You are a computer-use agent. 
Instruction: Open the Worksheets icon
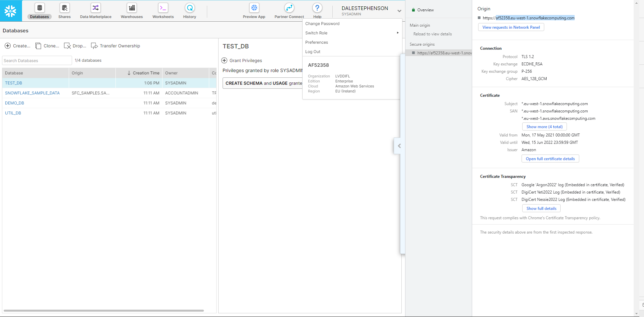[x=163, y=8]
